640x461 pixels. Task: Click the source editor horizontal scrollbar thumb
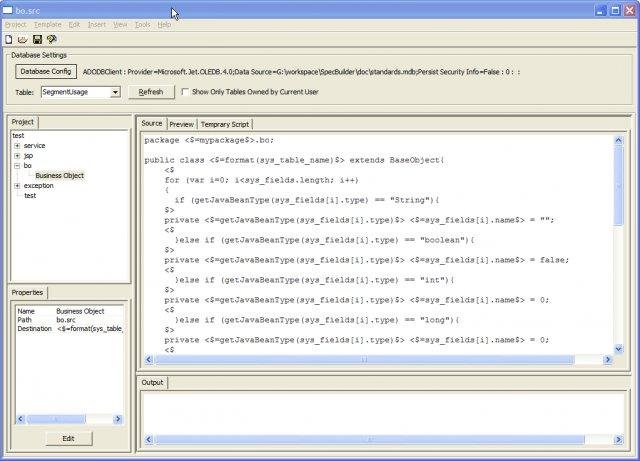tap(364, 359)
